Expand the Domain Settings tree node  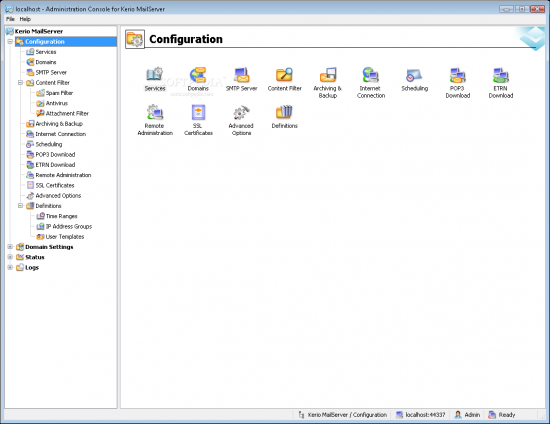coord(10,247)
